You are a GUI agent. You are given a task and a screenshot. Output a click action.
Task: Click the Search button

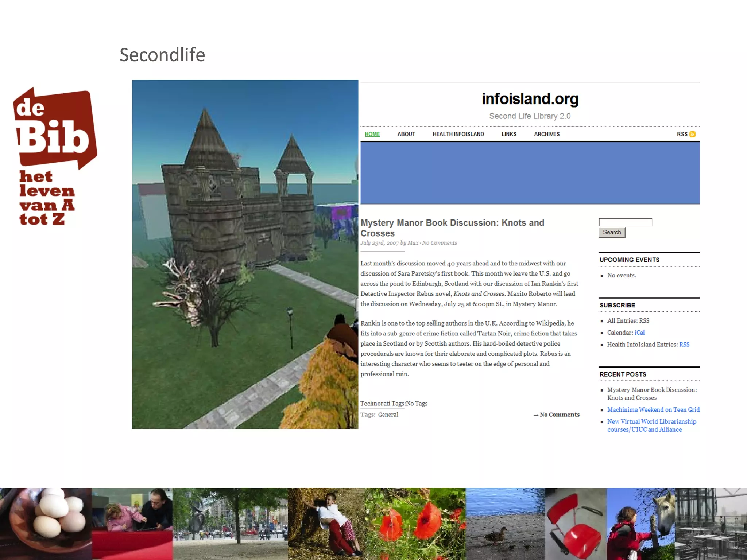612,232
